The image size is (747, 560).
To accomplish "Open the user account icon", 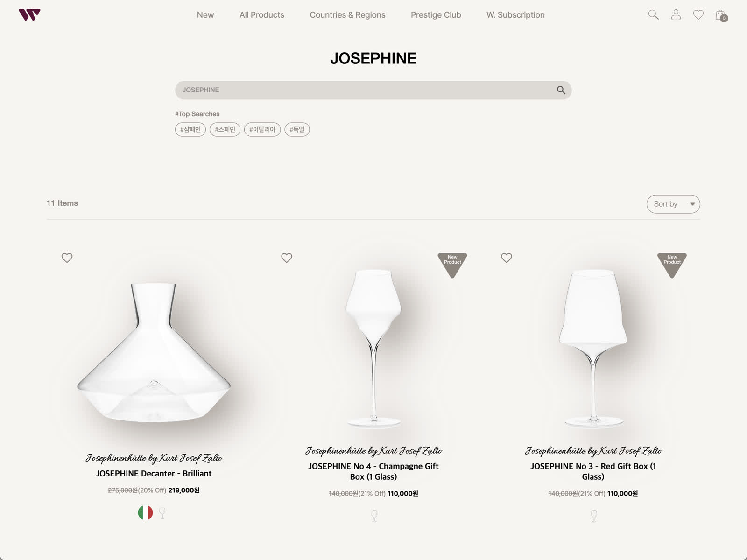I will 676,15.
